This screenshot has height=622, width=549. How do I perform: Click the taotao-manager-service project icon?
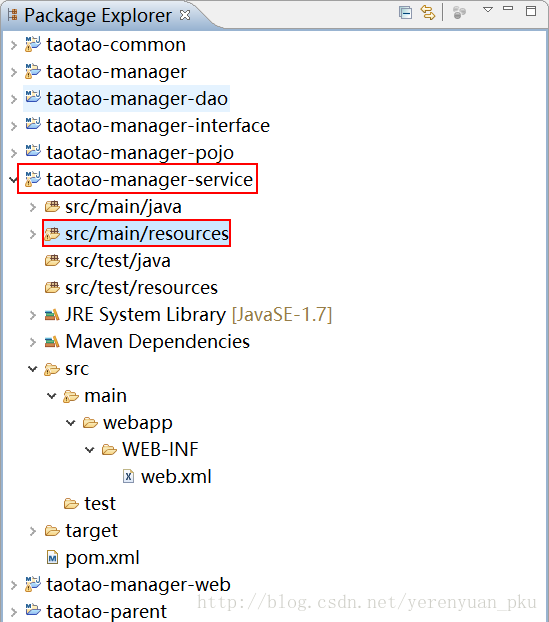(33, 179)
